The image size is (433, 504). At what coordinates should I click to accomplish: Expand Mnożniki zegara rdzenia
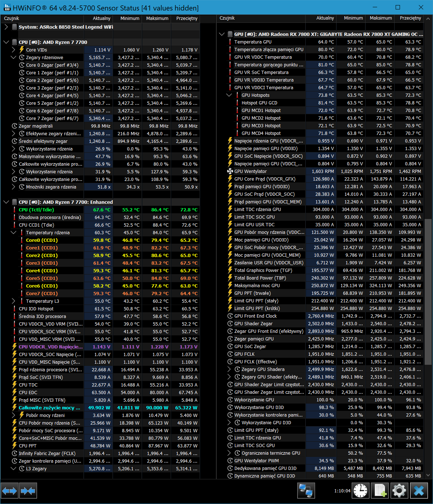coord(13,187)
